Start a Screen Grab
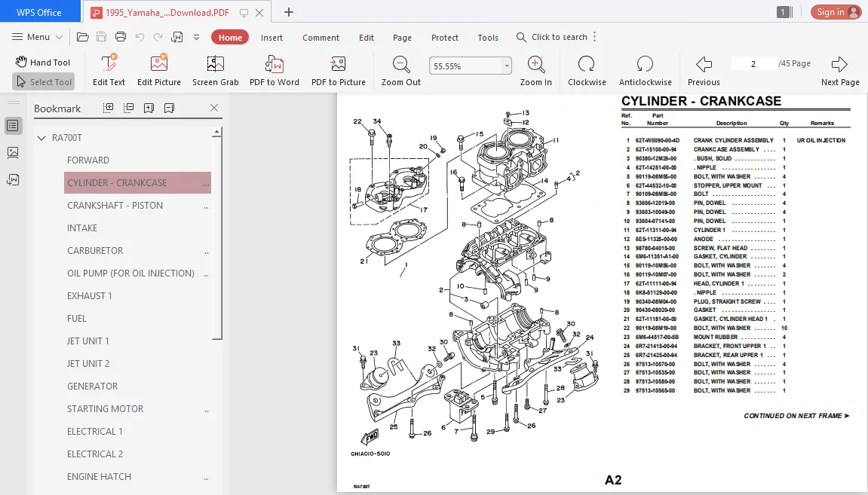868x495 pixels. pos(216,70)
